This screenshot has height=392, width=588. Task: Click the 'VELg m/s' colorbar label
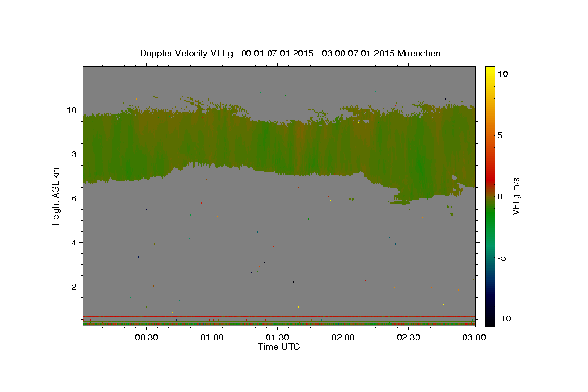coord(516,196)
